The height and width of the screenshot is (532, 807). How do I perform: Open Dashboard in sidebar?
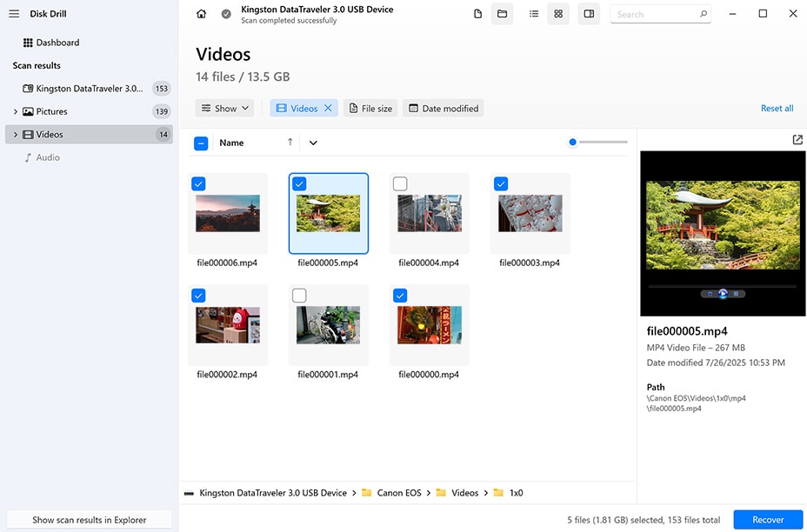(57, 43)
